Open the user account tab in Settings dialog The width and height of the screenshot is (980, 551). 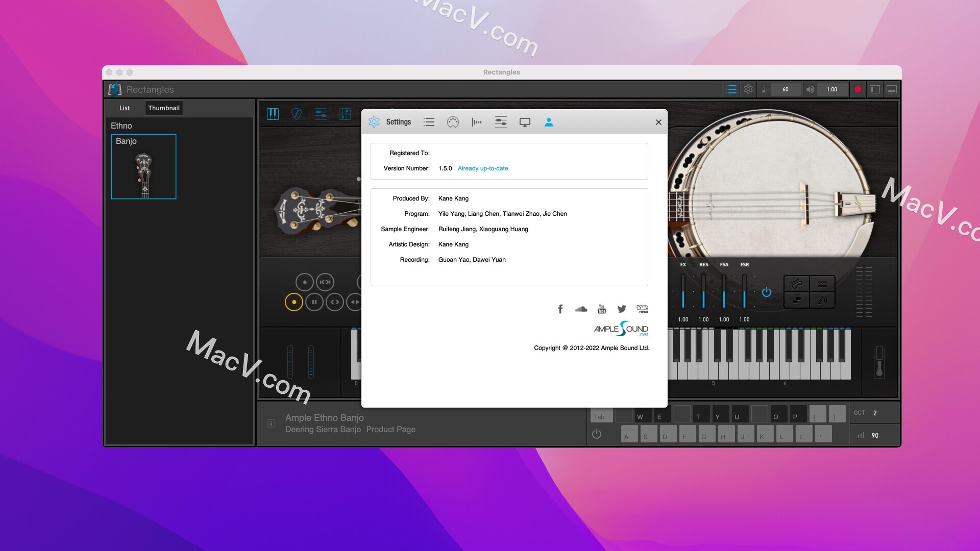point(549,122)
